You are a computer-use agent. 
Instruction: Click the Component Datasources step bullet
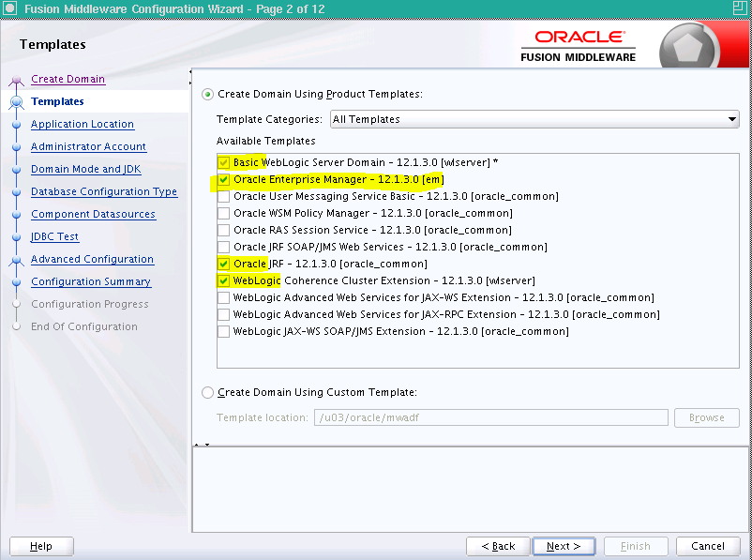[x=16, y=215]
